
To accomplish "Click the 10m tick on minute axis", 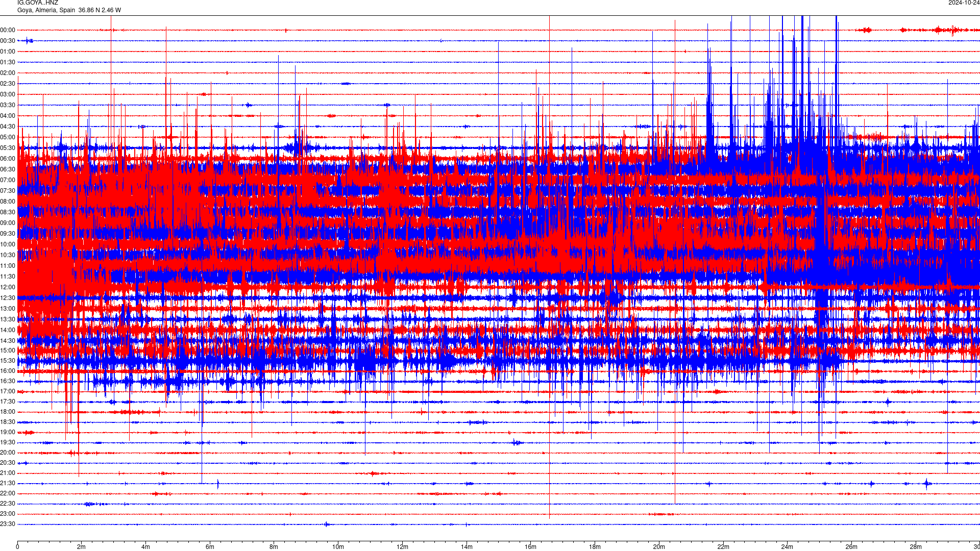I will pos(338,547).
